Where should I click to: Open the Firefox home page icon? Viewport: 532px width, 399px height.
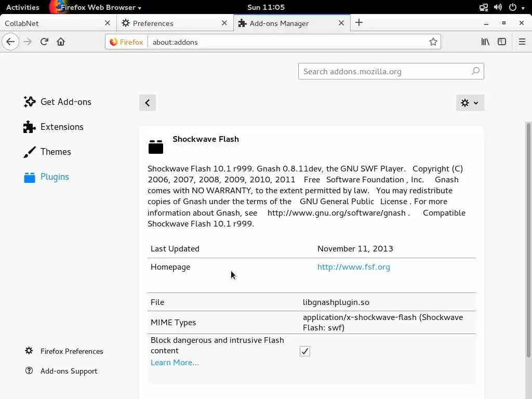61,42
